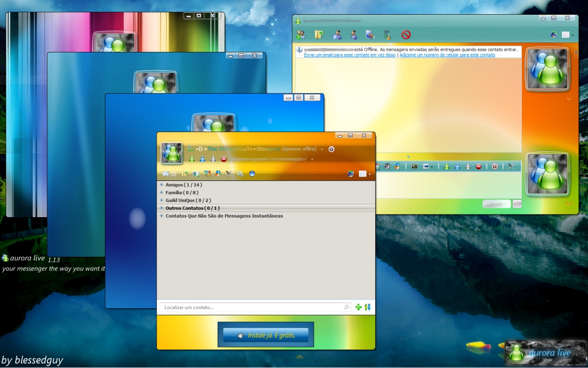Click Envie um email para esse contato link
Viewport: 588px width, 368px height.
point(350,55)
